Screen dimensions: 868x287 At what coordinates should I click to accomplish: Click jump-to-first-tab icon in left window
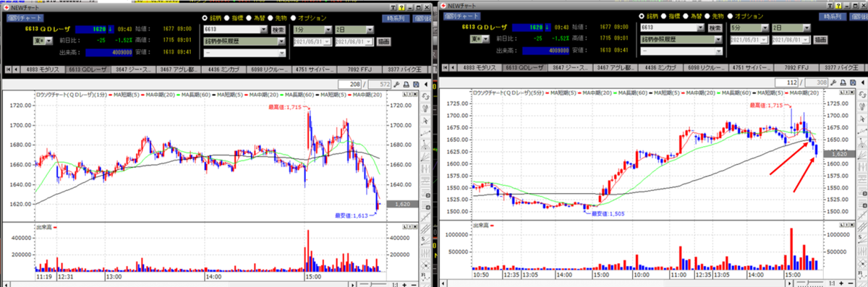(x=8, y=69)
